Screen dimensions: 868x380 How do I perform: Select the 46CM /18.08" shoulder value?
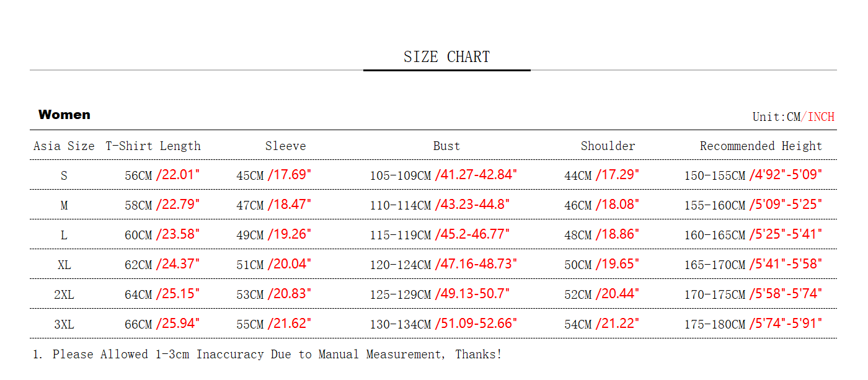[x=601, y=205]
